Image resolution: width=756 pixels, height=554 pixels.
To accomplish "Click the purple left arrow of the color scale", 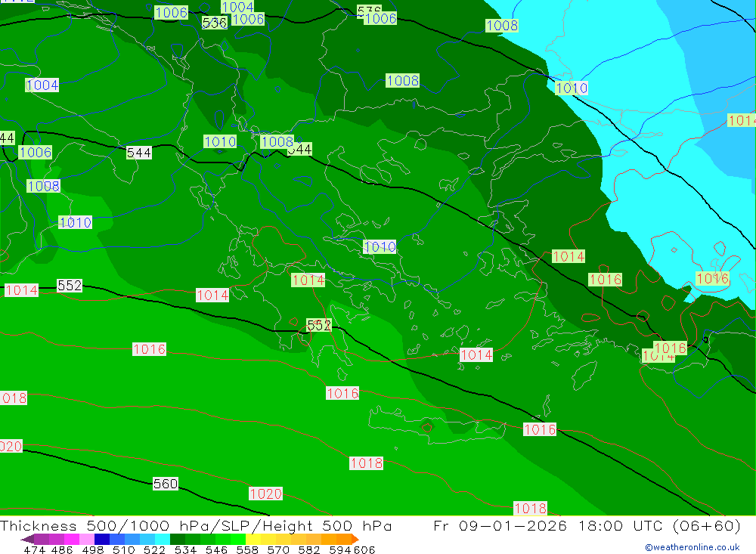I will [x=27, y=539].
